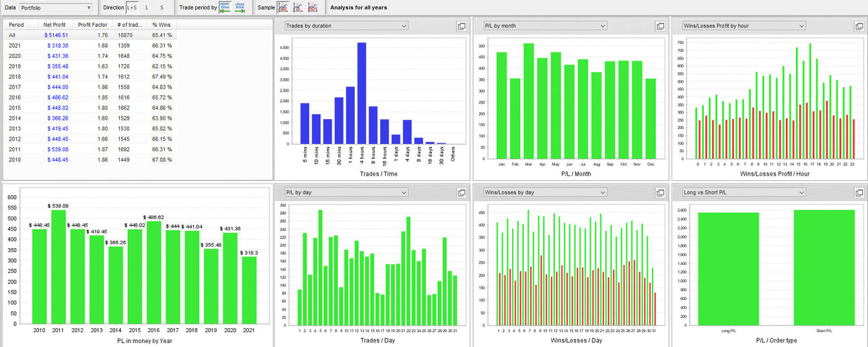Click the Mar bar in P/L by month

point(528,101)
